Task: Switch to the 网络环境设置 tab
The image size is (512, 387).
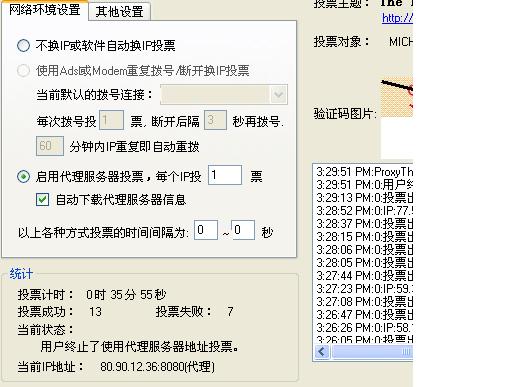Action: [x=44, y=10]
